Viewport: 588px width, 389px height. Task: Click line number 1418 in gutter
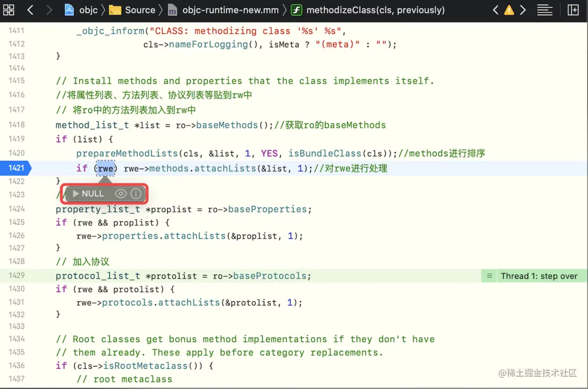point(16,125)
